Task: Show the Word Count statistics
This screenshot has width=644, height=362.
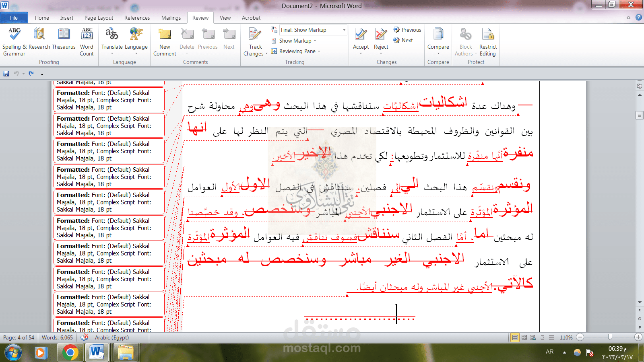Action: pos(87,42)
